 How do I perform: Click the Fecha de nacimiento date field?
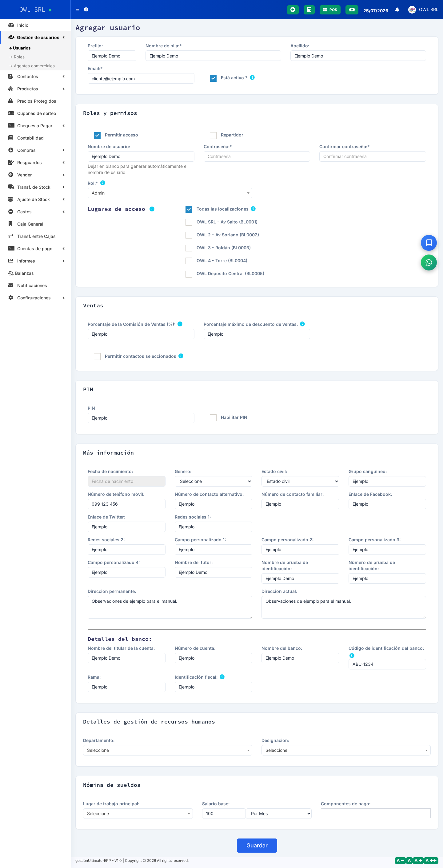point(126,481)
